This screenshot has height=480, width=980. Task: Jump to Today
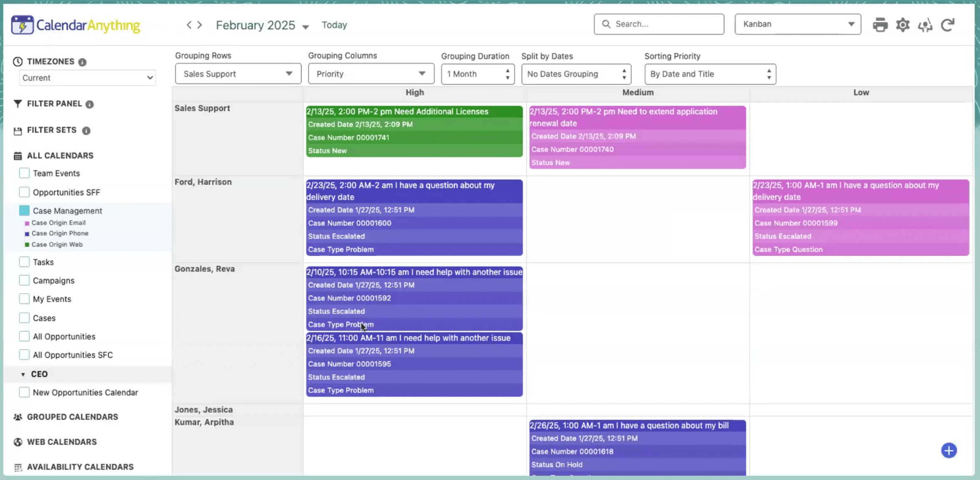pyautogui.click(x=334, y=25)
